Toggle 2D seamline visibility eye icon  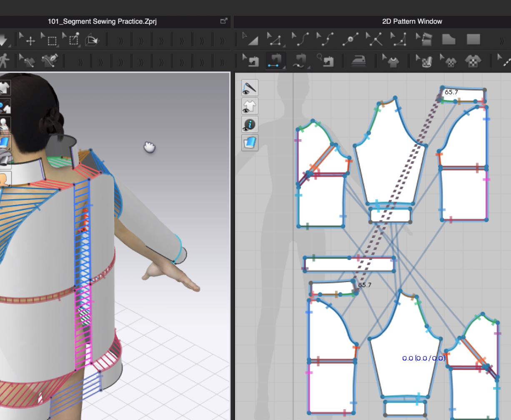pyautogui.click(x=250, y=88)
